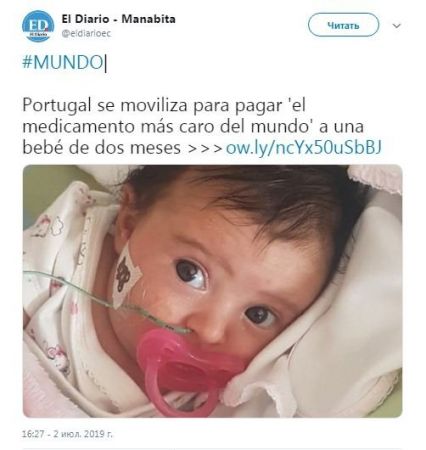
Task: Click the phrase 'bebé de dos meses'
Action: (101, 148)
